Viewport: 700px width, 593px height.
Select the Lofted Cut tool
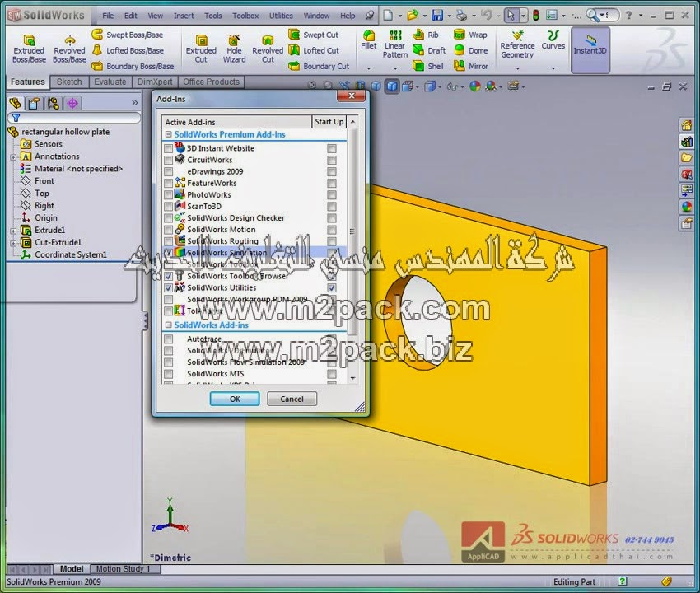coord(314,50)
